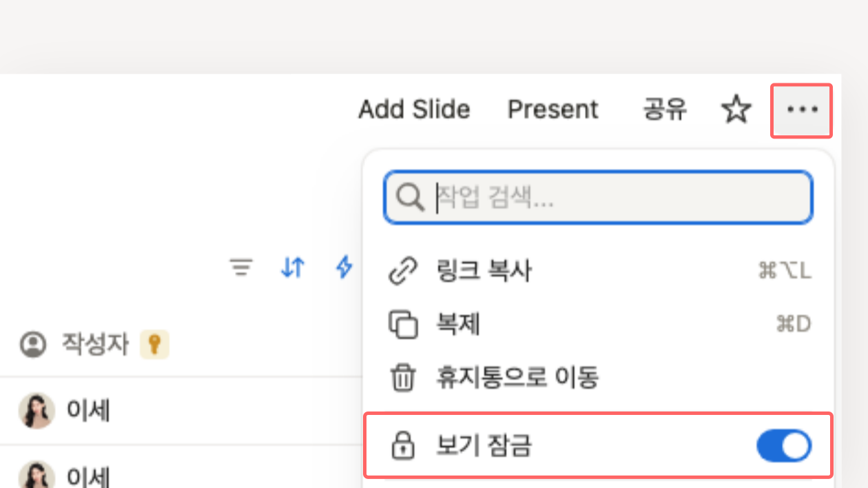The image size is (868, 488).
Task: Click the key badge next to 작성자
Action: [154, 344]
